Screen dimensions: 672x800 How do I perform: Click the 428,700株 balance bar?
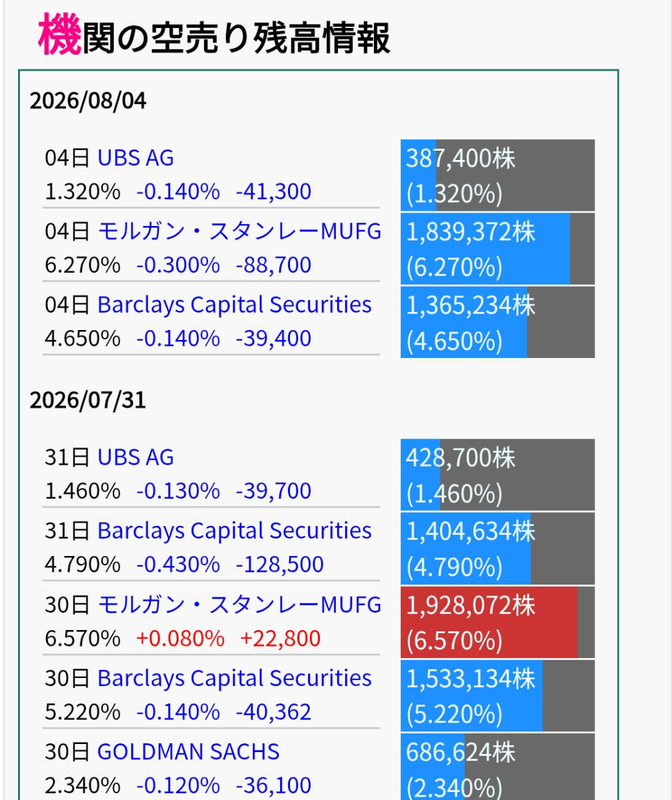pos(497,475)
